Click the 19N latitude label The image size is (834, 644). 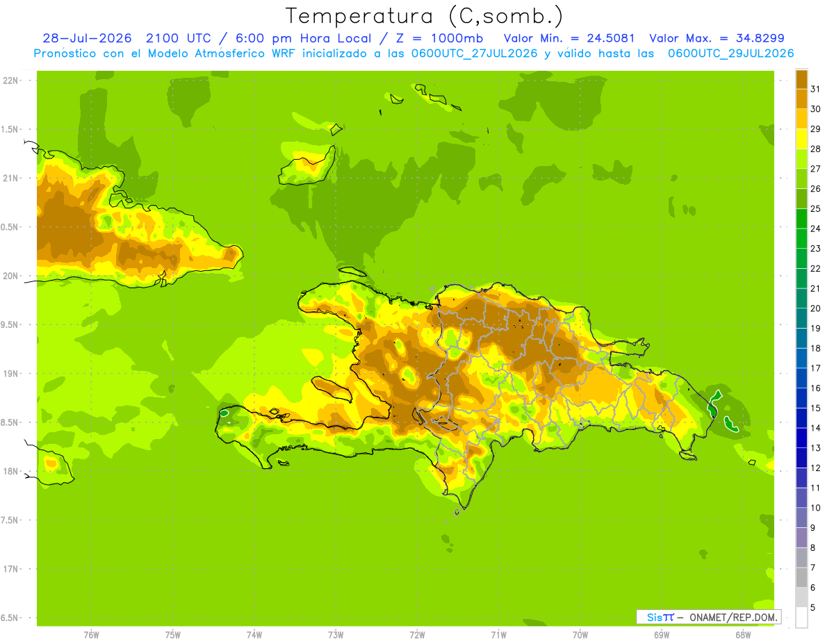[11, 374]
